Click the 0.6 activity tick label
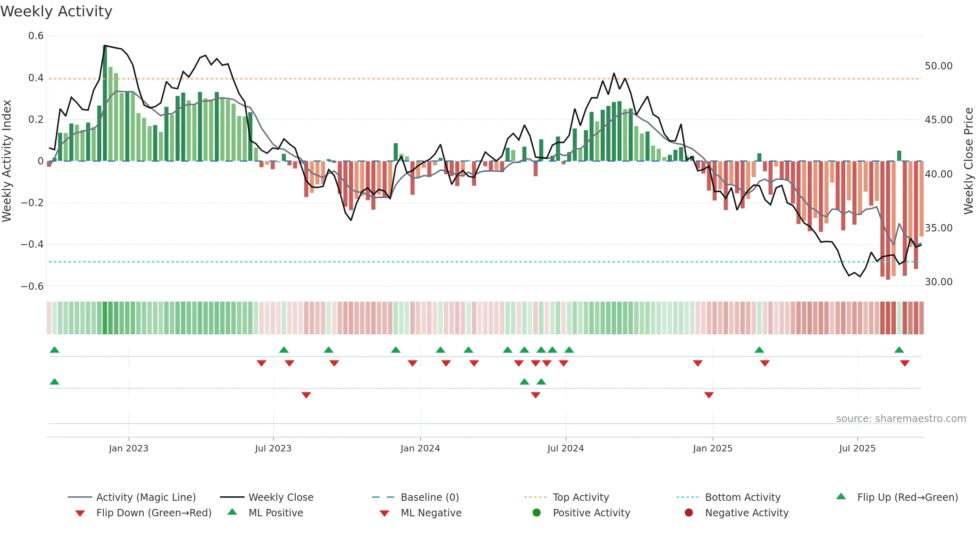 [x=36, y=36]
